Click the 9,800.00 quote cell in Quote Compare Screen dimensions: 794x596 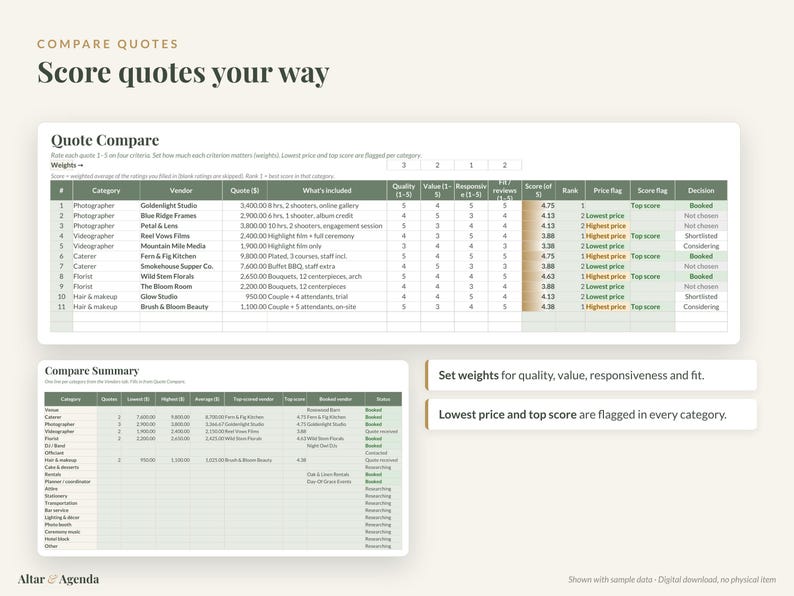coord(245,256)
